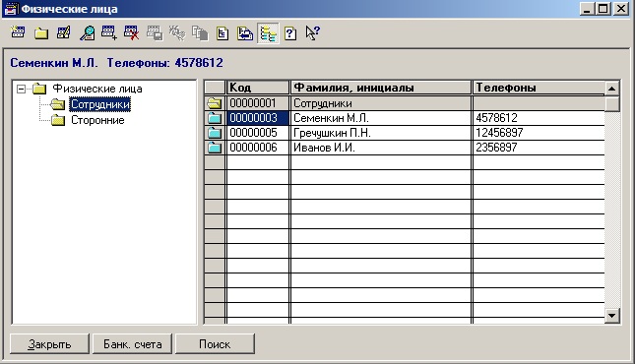The height and width of the screenshot is (364, 635).
Task: Select the code cell 00000001
Action: tap(258, 103)
